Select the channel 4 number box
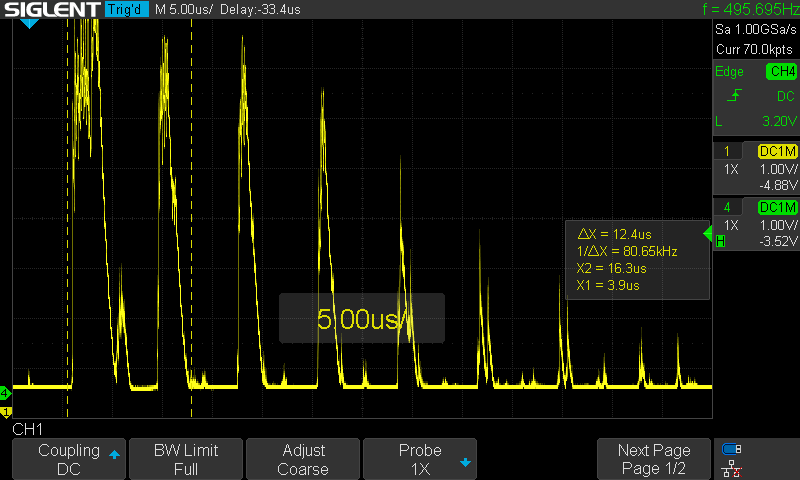The height and width of the screenshot is (480, 800). pyautogui.click(x=727, y=207)
